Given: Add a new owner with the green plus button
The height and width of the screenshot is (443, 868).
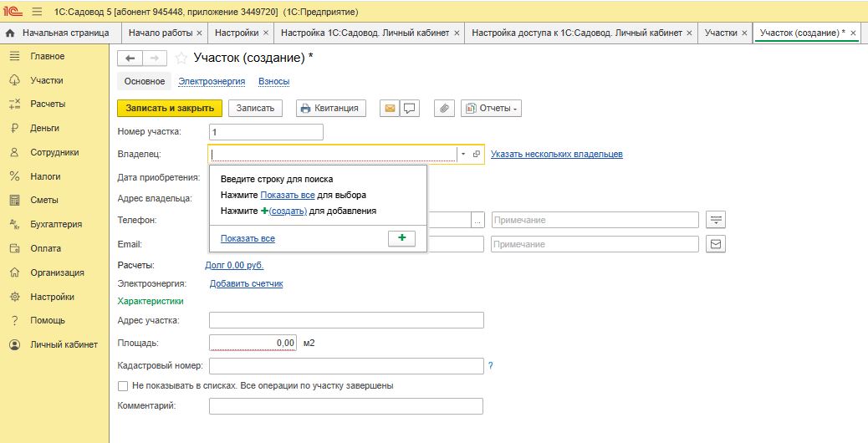Looking at the screenshot, I should tap(402, 238).
